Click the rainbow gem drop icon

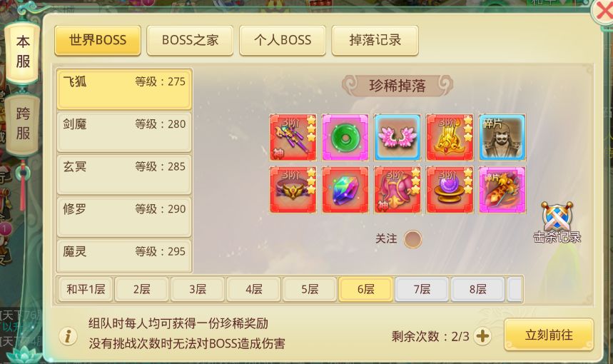coord(345,190)
